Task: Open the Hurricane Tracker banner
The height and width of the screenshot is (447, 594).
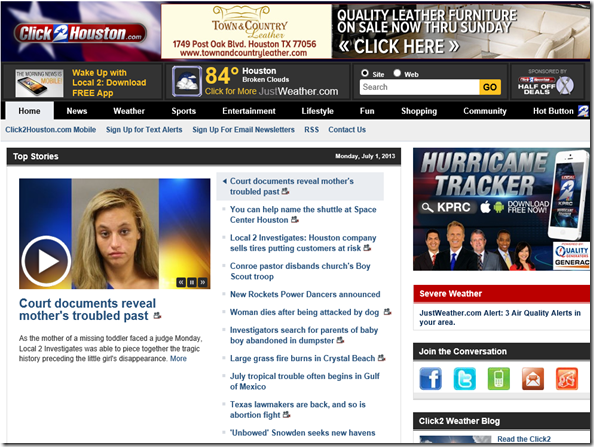Action: [x=501, y=209]
